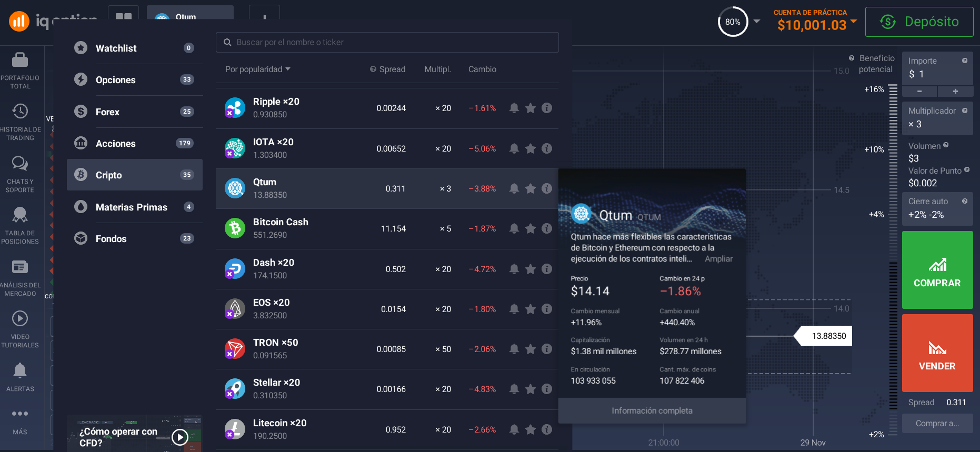The image size is (980, 452).
Task: Set alert bell for Ripple x20
Action: [x=514, y=108]
